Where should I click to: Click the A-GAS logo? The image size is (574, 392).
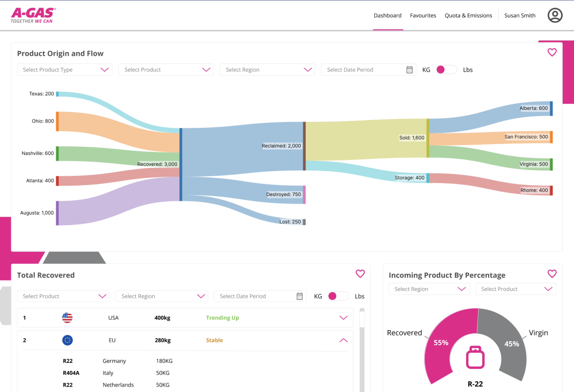click(x=33, y=15)
